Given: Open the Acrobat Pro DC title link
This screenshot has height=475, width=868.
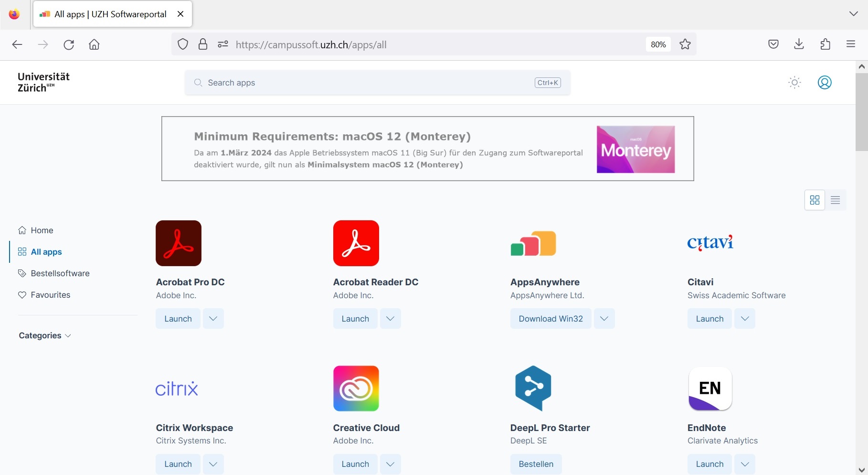Looking at the screenshot, I should pos(191,282).
